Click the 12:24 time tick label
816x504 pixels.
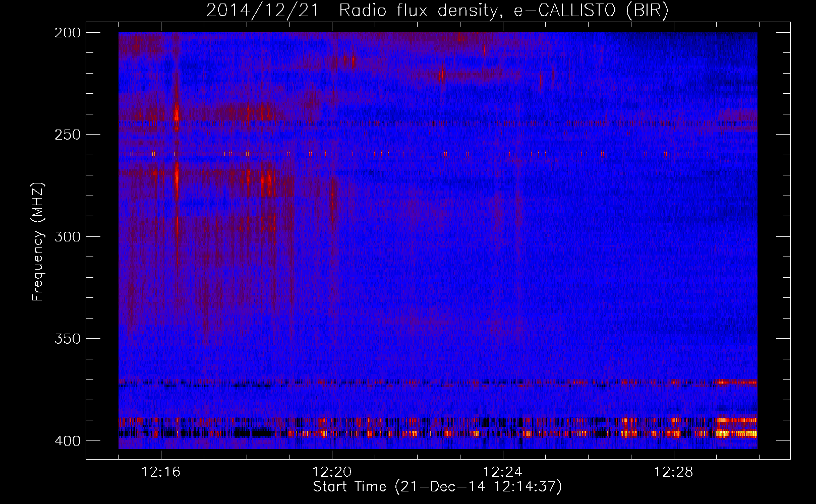(x=503, y=472)
